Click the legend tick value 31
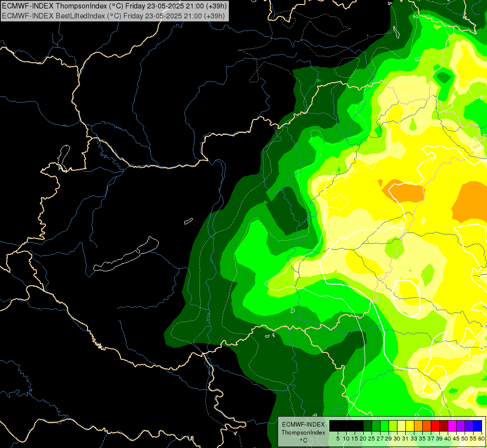 405,439
